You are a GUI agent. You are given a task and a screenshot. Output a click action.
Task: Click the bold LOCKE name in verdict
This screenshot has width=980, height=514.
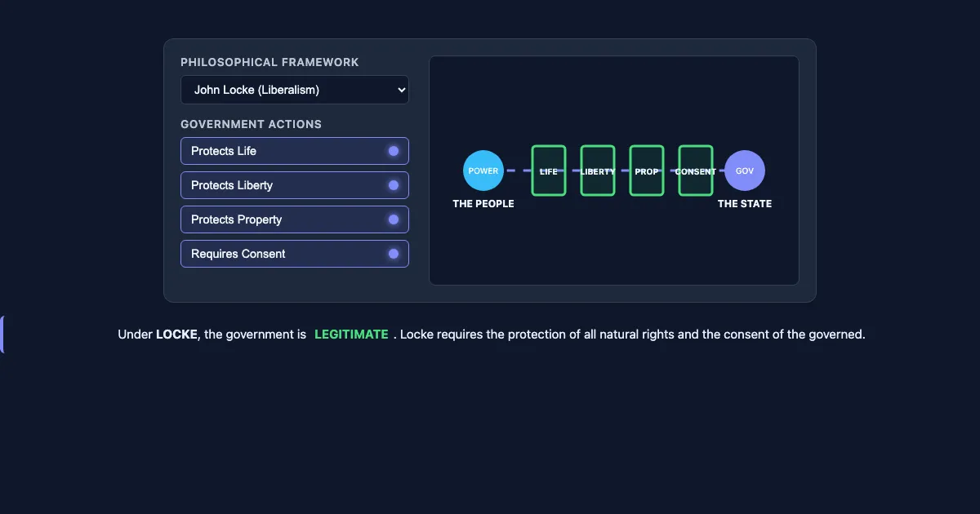[x=176, y=335]
